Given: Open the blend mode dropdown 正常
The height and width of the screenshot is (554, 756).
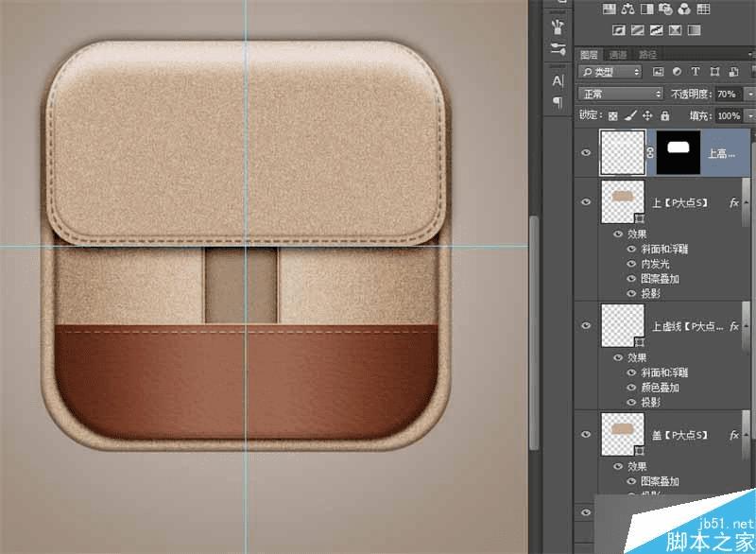Looking at the screenshot, I should click(621, 95).
